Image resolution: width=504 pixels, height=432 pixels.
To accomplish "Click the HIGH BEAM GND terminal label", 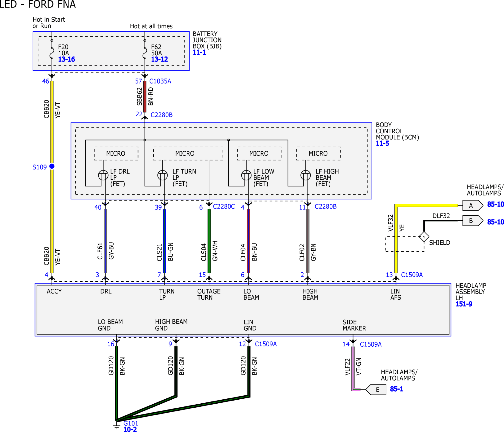I will pyautogui.click(x=171, y=325).
